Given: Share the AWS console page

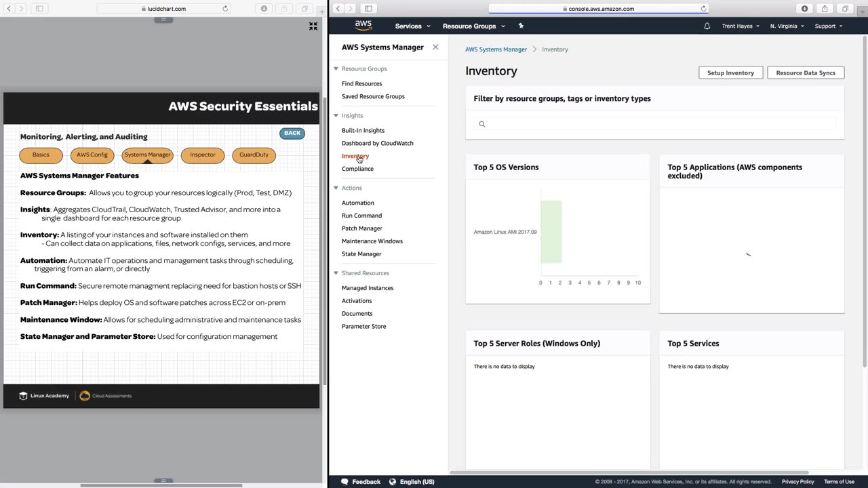Looking at the screenshot, I should click(825, 9).
